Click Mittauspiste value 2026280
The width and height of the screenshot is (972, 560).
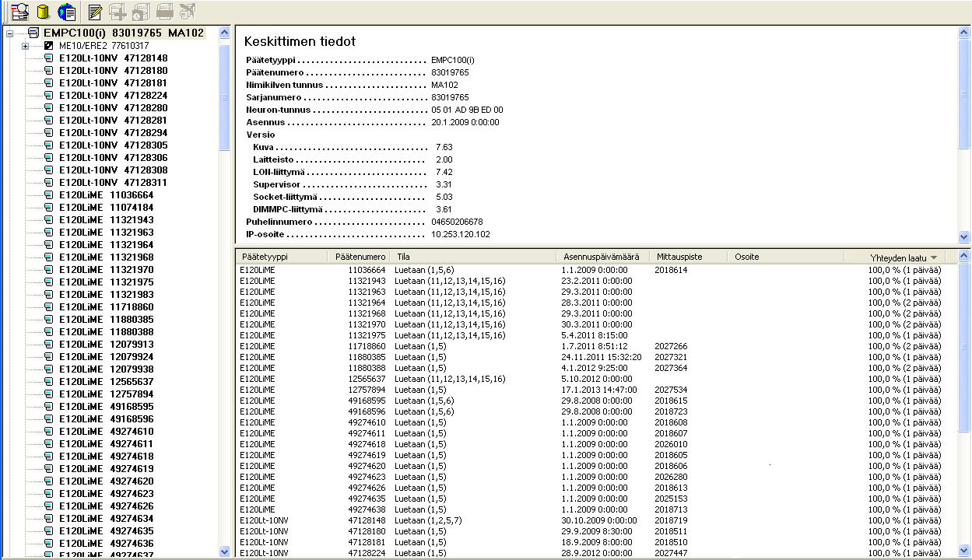[671, 477]
